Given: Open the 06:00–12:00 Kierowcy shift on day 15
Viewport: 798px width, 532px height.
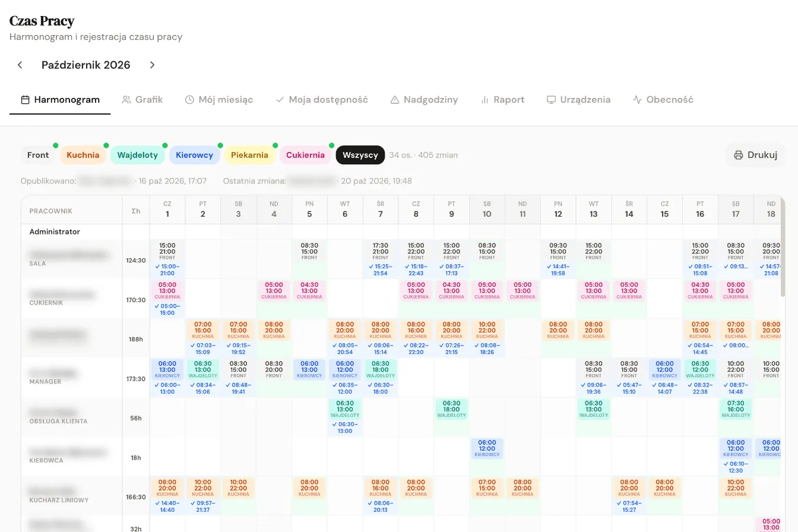Looking at the screenshot, I should click(664, 369).
